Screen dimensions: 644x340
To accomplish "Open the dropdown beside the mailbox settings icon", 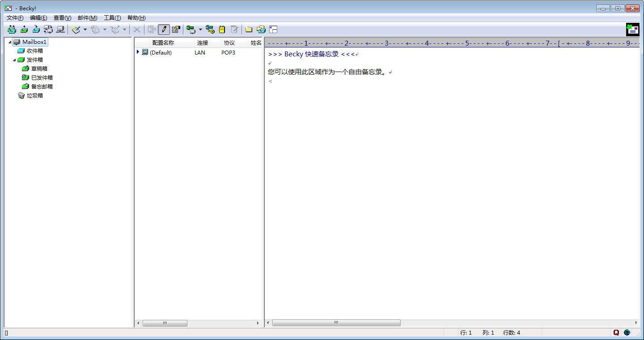I will point(200,30).
